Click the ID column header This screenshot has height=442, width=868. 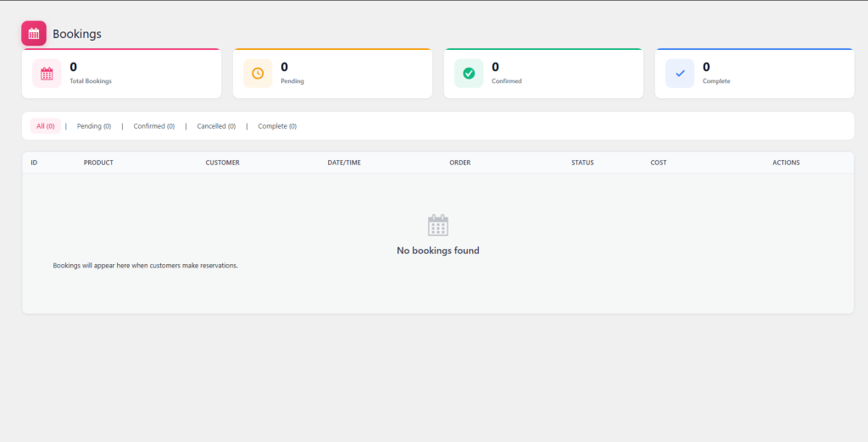[x=34, y=163]
